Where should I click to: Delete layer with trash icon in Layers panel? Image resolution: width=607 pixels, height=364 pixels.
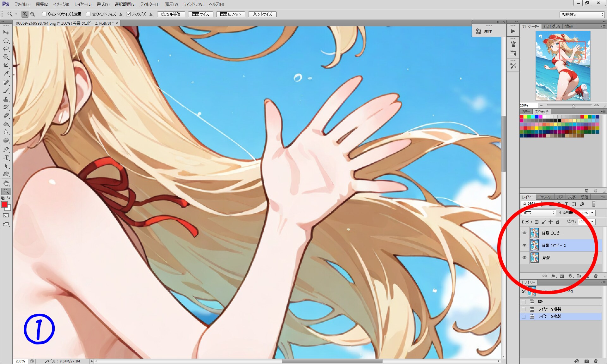596,276
